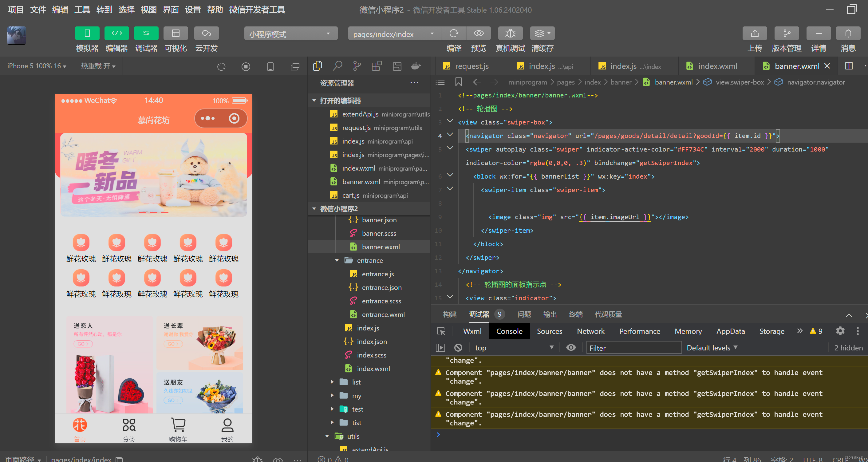Open the Wxml devtools tab
The height and width of the screenshot is (462, 868).
[x=472, y=331]
